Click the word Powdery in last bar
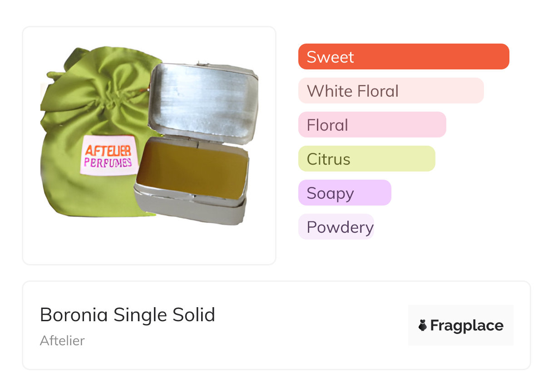The image size is (553, 392). pos(340,227)
